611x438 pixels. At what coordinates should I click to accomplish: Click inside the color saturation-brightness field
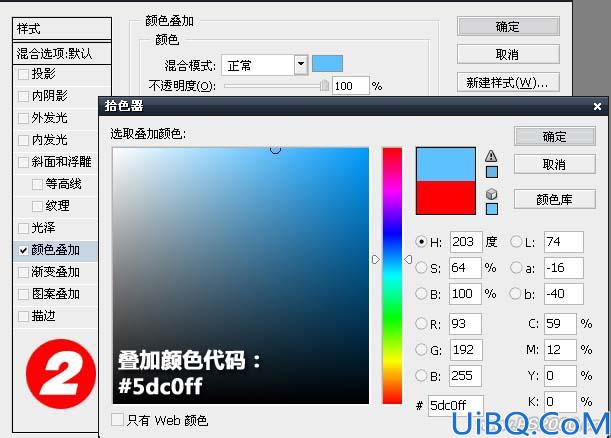pyautogui.click(x=241, y=276)
